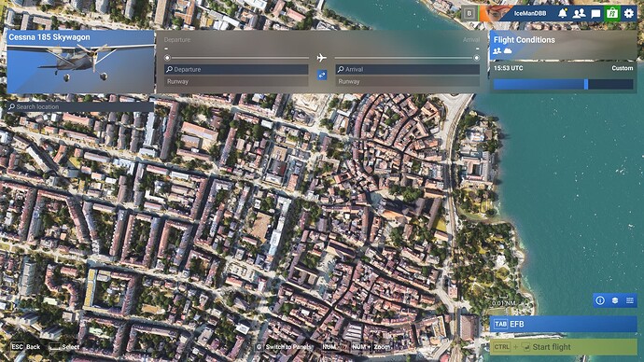Click the Start flight button

point(563,347)
